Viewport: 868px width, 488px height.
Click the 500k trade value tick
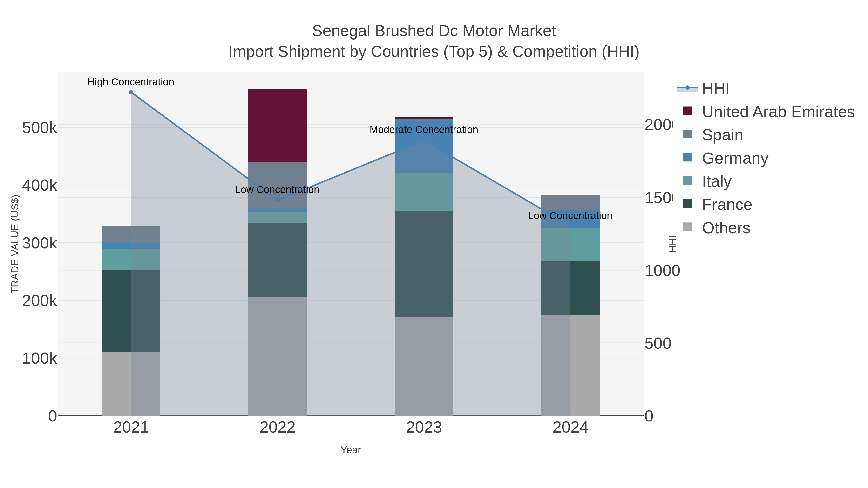click(40, 128)
